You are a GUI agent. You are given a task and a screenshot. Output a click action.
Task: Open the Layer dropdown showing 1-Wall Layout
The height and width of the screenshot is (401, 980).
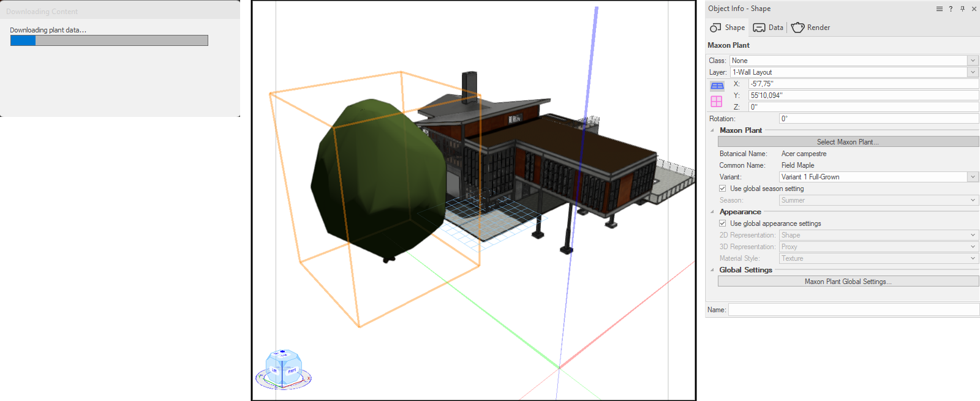click(x=854, y=72)
